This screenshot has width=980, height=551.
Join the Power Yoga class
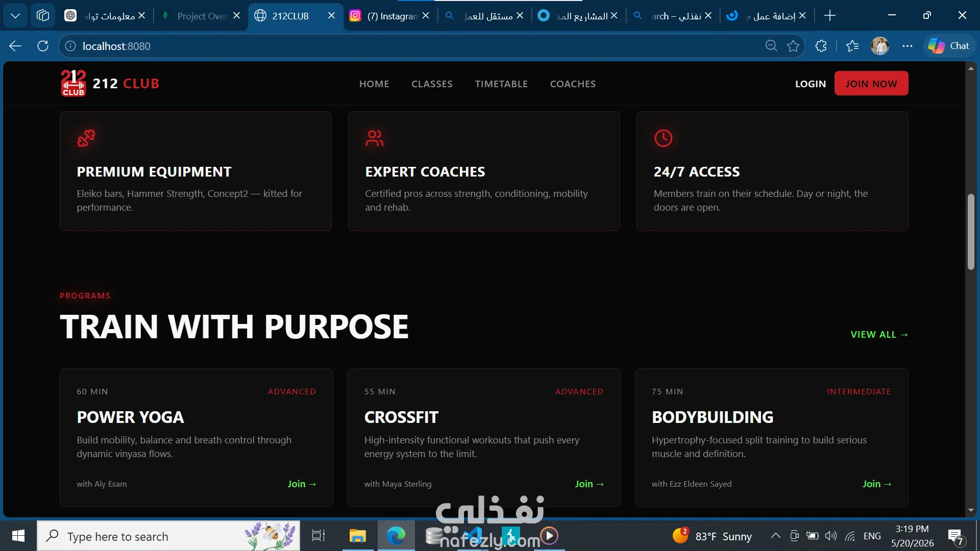pyautogui.click(x=302, y=484)
